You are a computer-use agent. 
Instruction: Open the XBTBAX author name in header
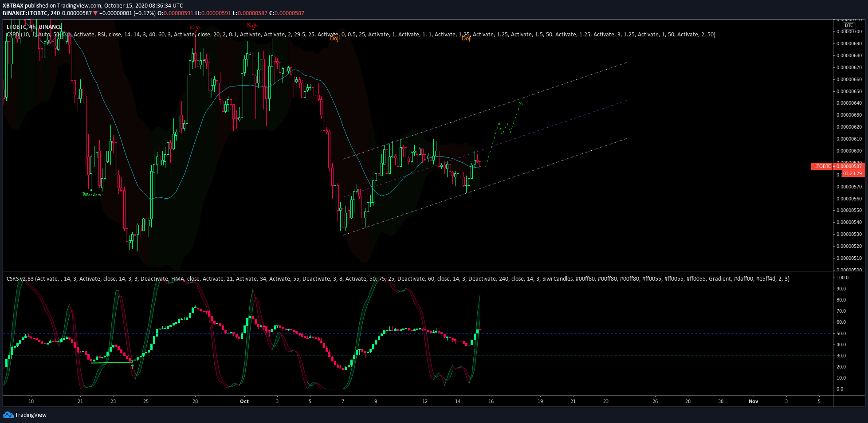(13, 6)
